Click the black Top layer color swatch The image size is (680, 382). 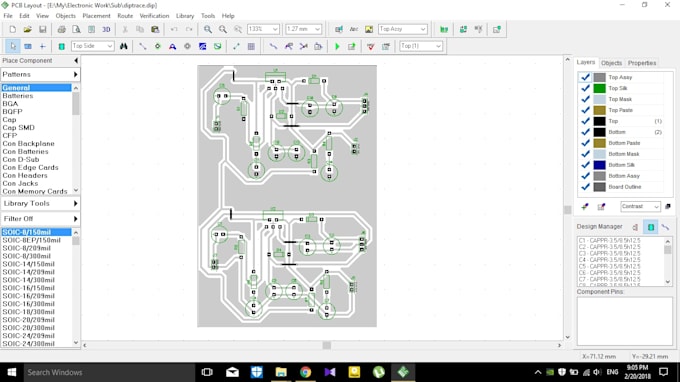click(x=599, y=121)
